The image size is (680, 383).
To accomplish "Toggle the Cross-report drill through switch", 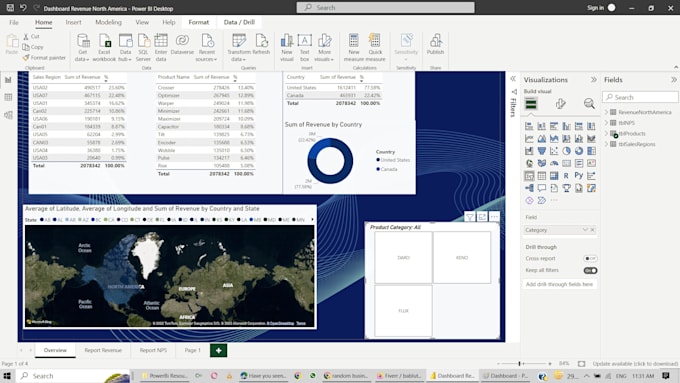I will [590, 259].
